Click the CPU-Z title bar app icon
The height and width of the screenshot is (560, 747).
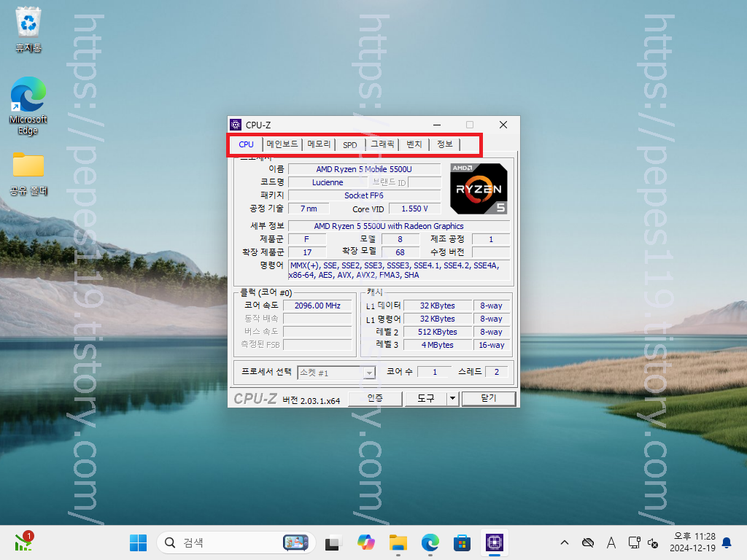[x=236, y=125]
